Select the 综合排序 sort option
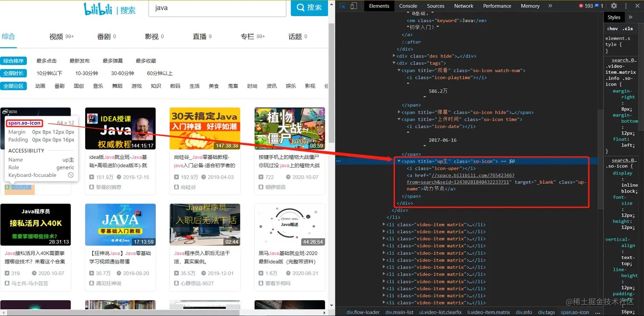Image resolution: width=644 pixels, height=316 pixels. coord(14,61)
